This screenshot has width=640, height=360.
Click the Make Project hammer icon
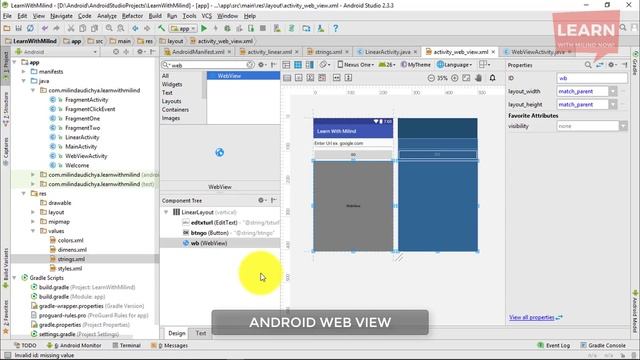[161, 29]
